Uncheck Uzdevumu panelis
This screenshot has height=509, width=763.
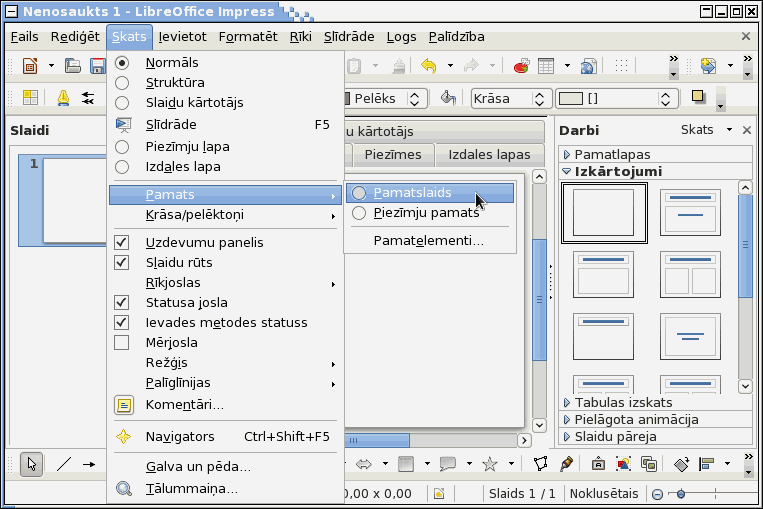(122, 242)
